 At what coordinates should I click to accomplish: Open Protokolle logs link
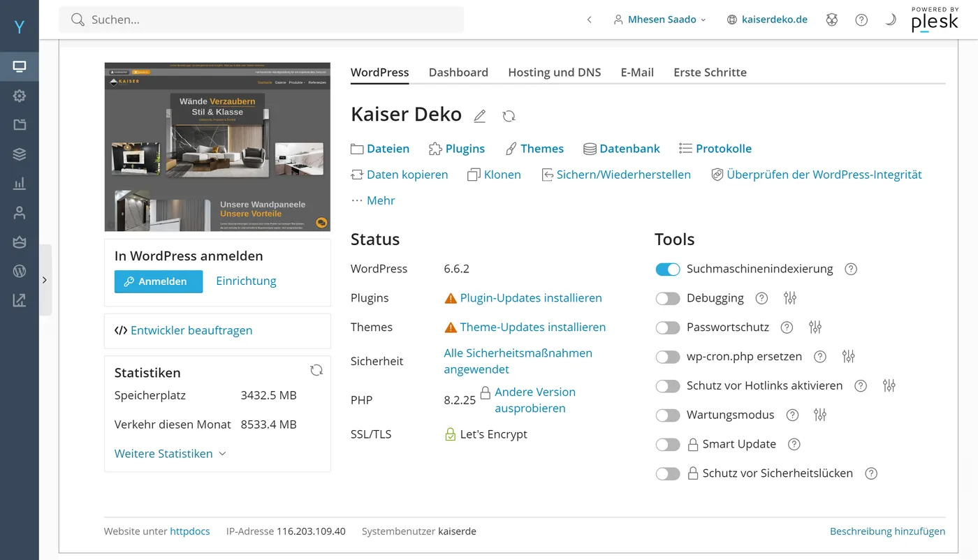click(x=715, y=148)
